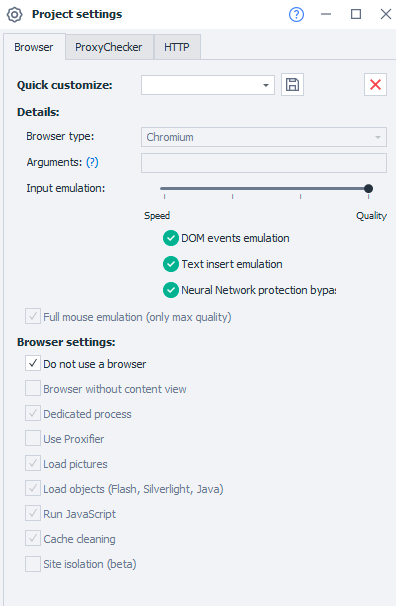This screenshot has width=396, height=606.
Task: Enable the Use Proxifier checkbox
Action: pos(33,438)
